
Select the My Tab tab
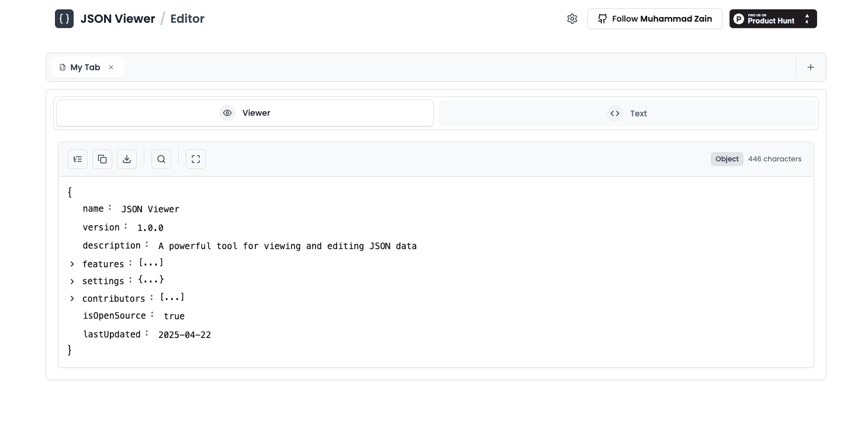point(85,67)
